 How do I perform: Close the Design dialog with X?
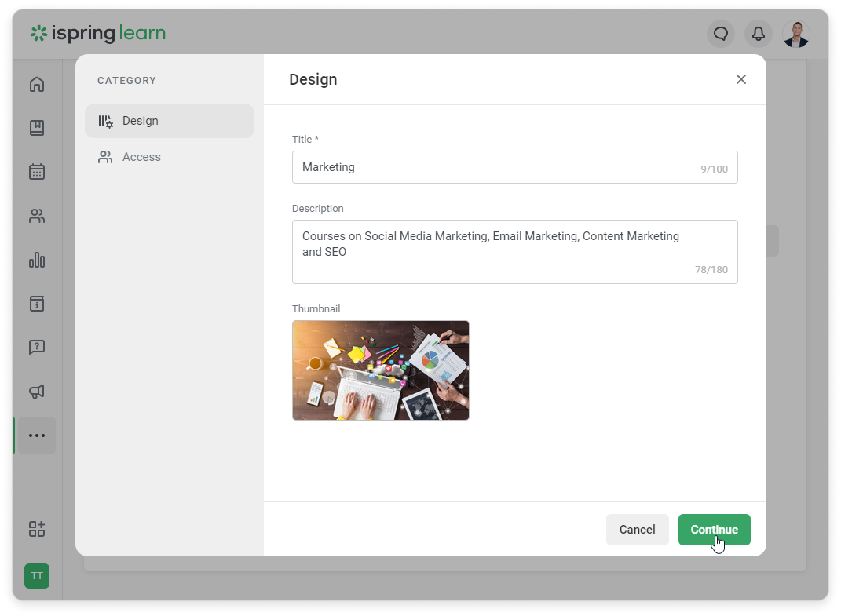(x=741, y=79)
